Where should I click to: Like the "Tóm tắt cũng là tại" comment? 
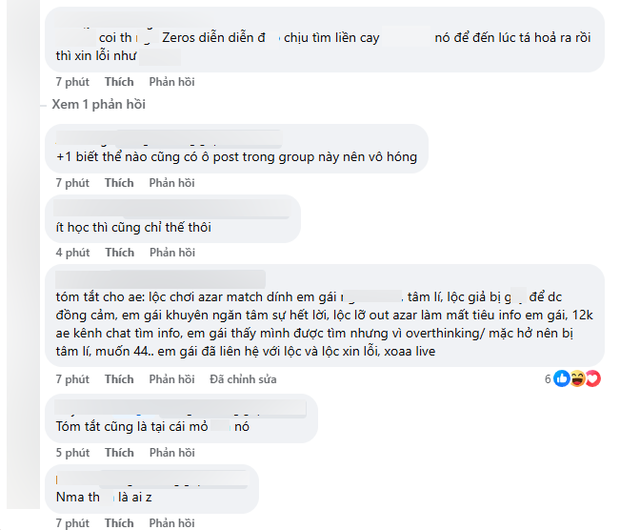(119, 452)
